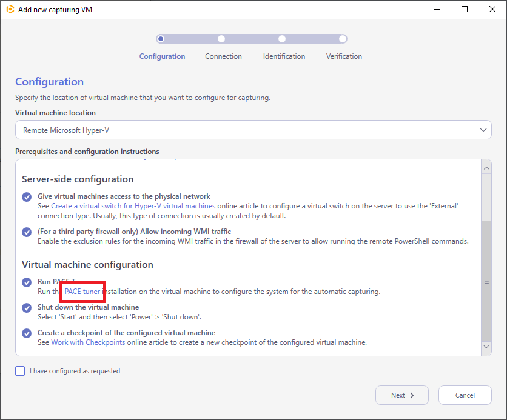Image resolution: width=507 pixels, height=420 pixels.
Task: Click 'Virtual machine configuration' heading
Action: (x=87, y=265)
